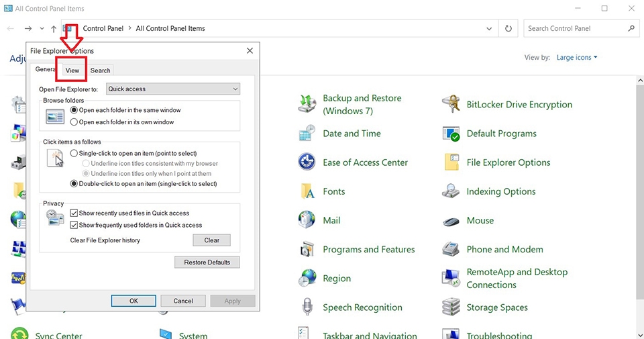
Task: Go up one level arrow
Action: coord(54,28)
